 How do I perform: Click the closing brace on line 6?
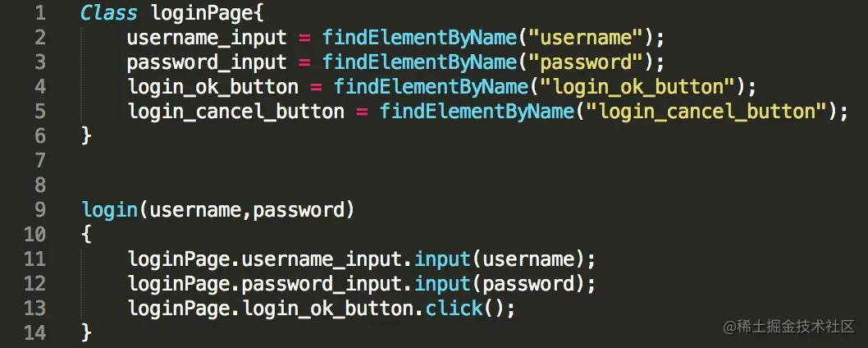click(x=86, y=135)
